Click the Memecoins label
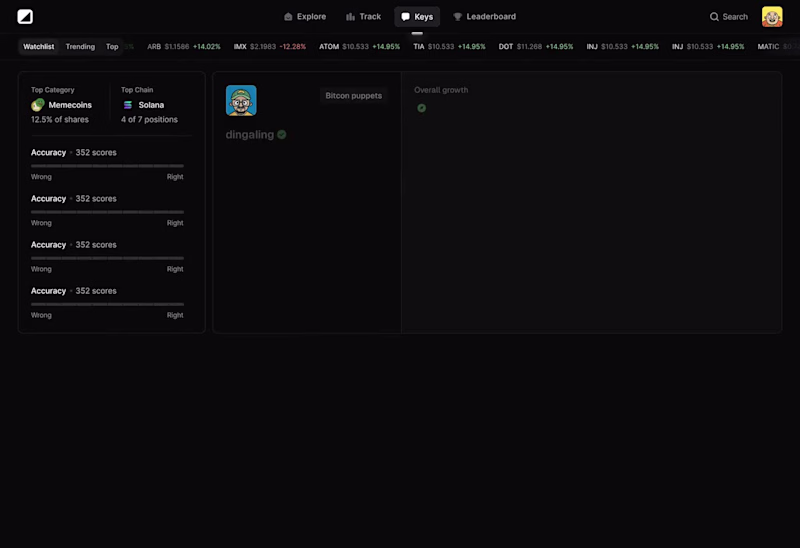 70,105
